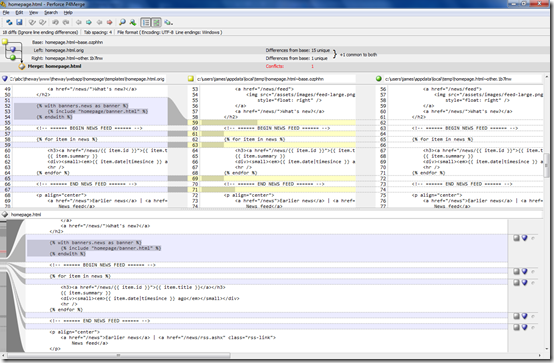This screenshot has width=554, height=363.
Task: Toggle base version after END NEWS FEED line
Action: tap(516, 327)
